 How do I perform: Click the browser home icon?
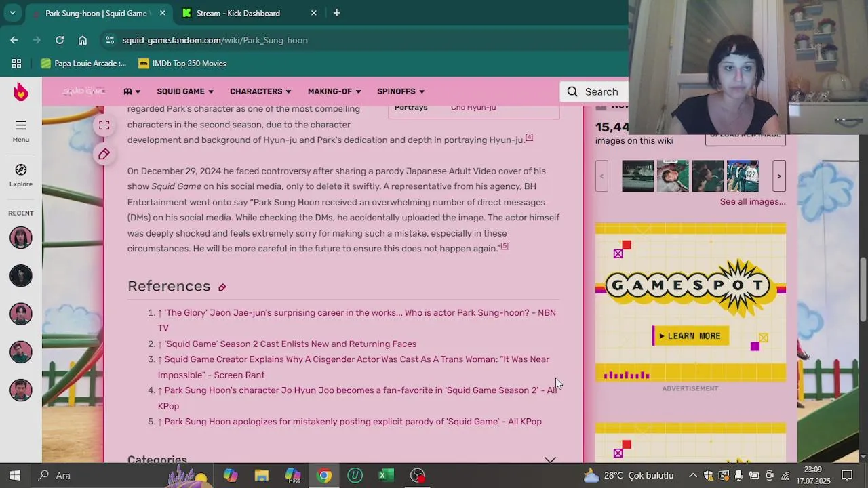pos(83,40)
